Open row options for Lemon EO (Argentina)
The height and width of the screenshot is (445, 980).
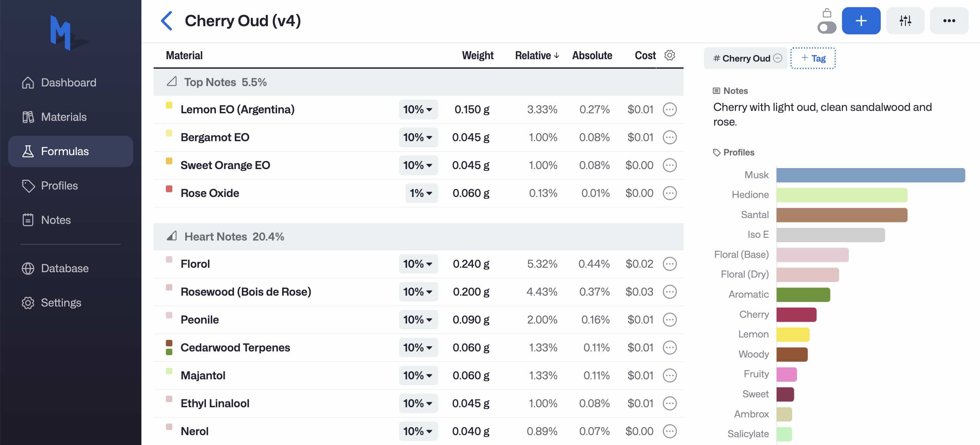(x=670, y=110)
